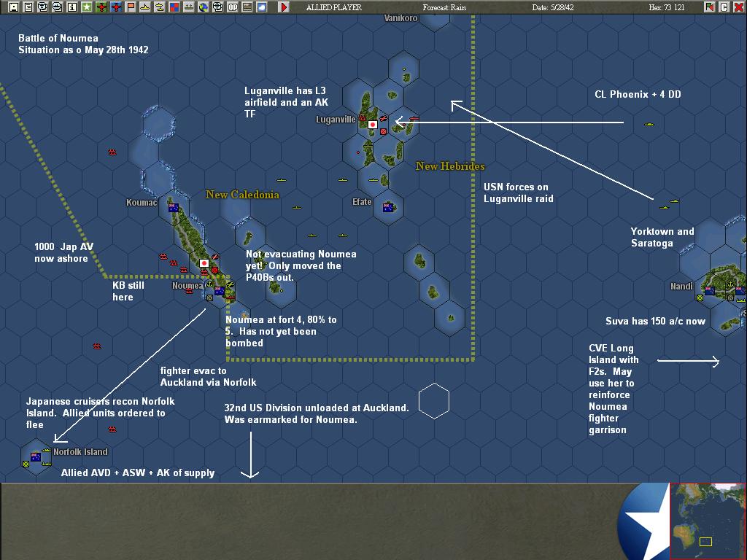747x560 pixels.
Task: Click the 'Vanikoro' label
Action: pyautogui.click(x=400, y=17)
